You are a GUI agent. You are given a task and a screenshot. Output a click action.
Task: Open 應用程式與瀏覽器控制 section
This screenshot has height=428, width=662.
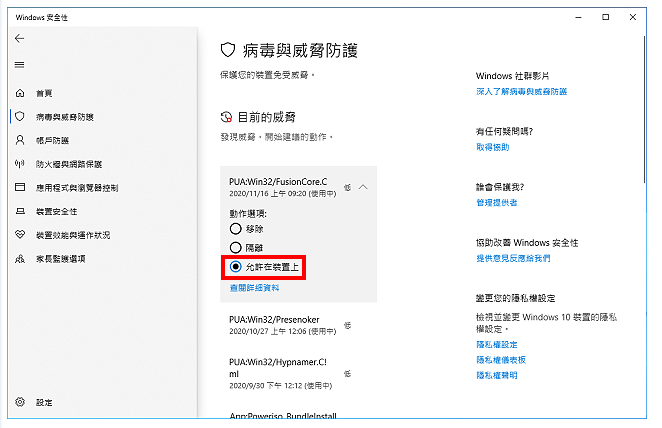tap(77, 188)
